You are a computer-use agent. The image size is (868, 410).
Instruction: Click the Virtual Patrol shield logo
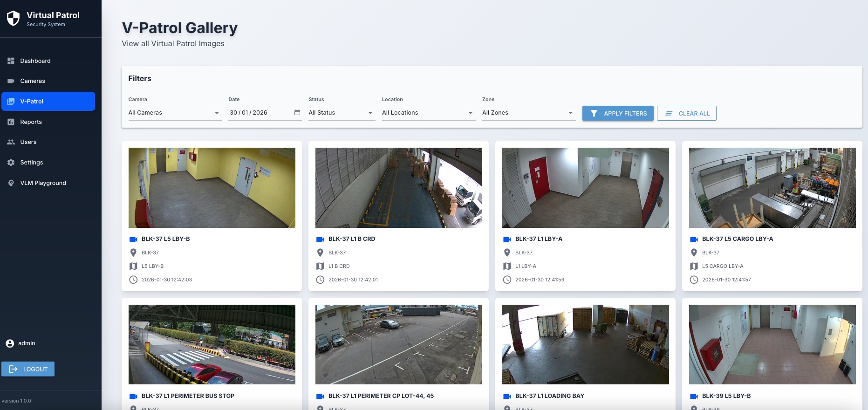[13, 19]
